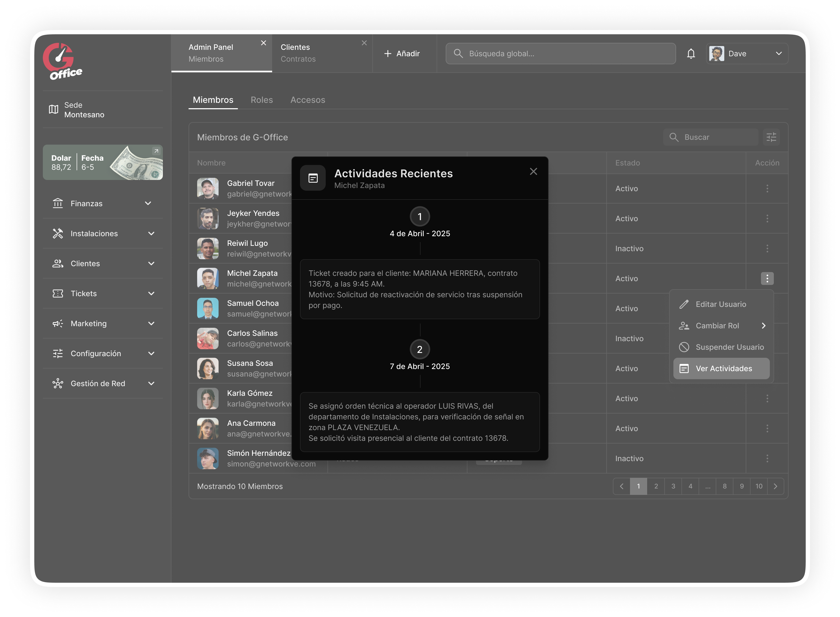Screen dimensions: 840x617
Task: Click the global search magnifier icon
Action: 458,53
